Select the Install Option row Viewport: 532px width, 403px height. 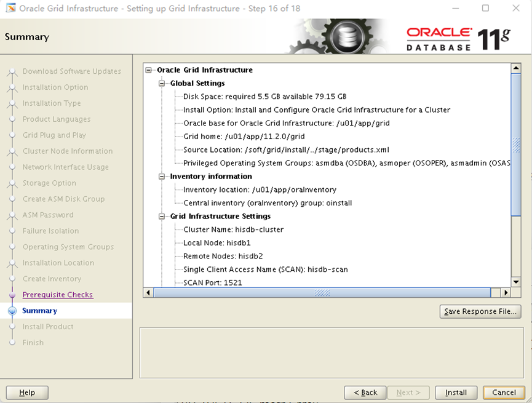(x=317, y=110)
